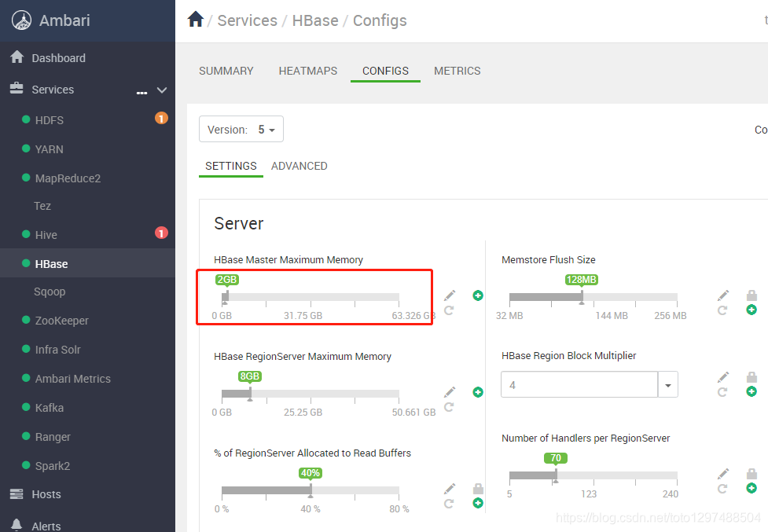Undo Memstore Flush Size change
Image resolution: width=768 pixels, height=532 pixels.
(x=722, y=310)
